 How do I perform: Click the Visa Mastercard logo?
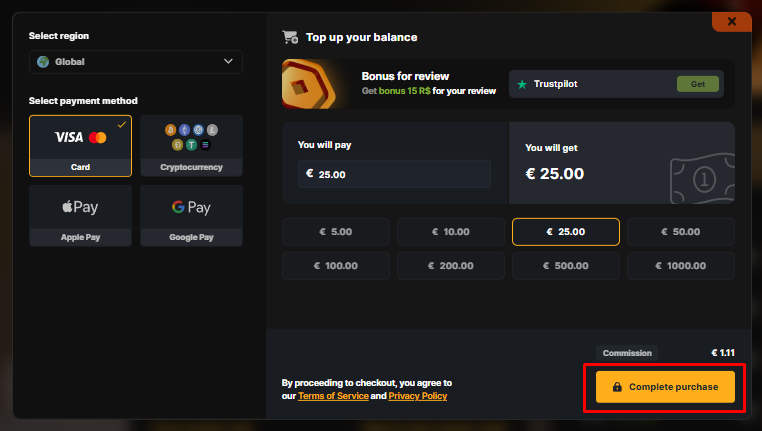(x=80, y=137)
